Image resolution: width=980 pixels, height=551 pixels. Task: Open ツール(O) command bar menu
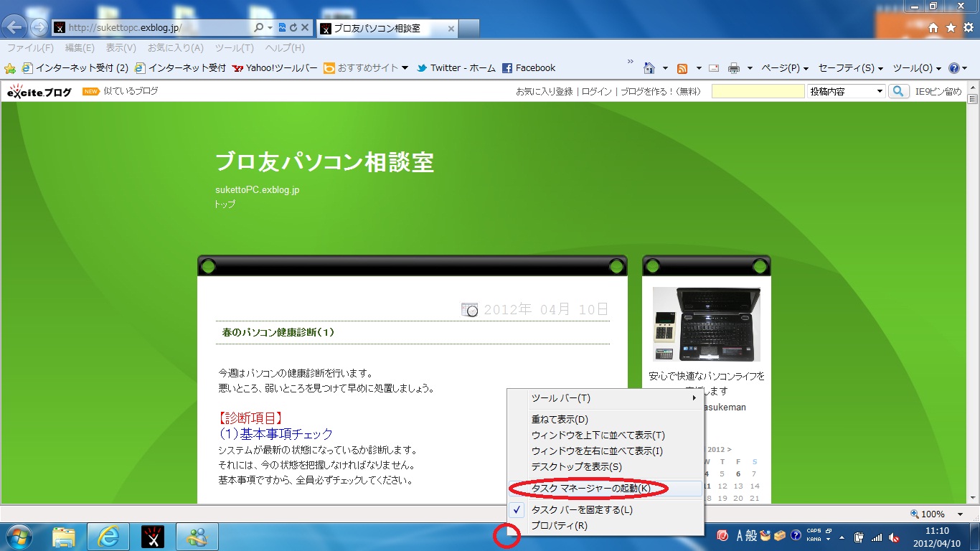(917, 68)
